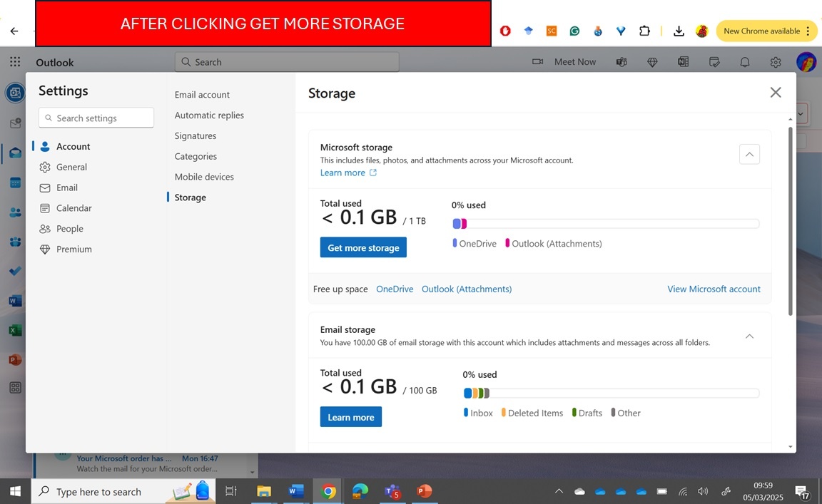The width and height of the screenshot is (822, 504).
Task: Open Microsoft Edge in the Windows taskbar
Action: click(x=360, y=491)
